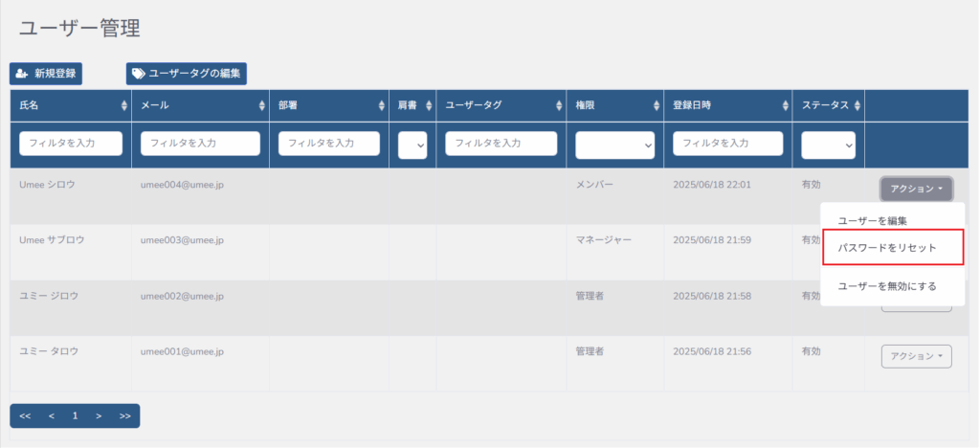The width and height of the screenshot is (980, 448).
Task: Click the 氏名 filter input field
Action: [72, 144]
